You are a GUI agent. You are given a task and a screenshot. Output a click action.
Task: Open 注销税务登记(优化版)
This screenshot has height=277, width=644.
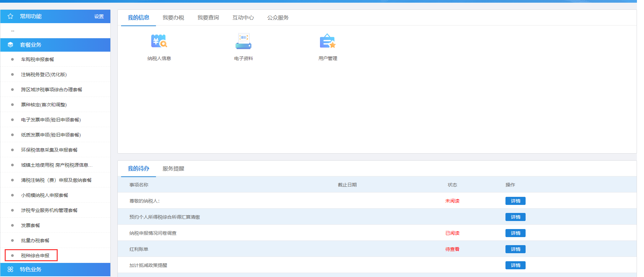coord(44,74)
